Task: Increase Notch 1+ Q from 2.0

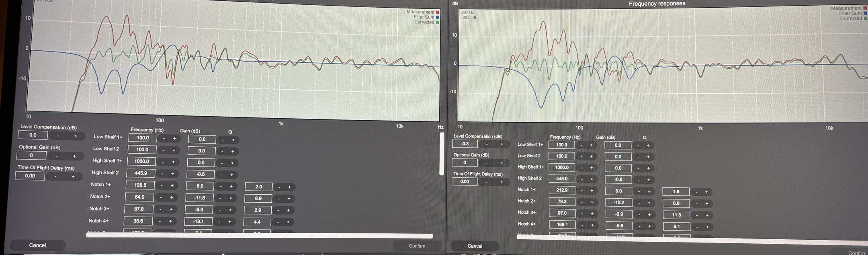Action: tap(289, 187)
